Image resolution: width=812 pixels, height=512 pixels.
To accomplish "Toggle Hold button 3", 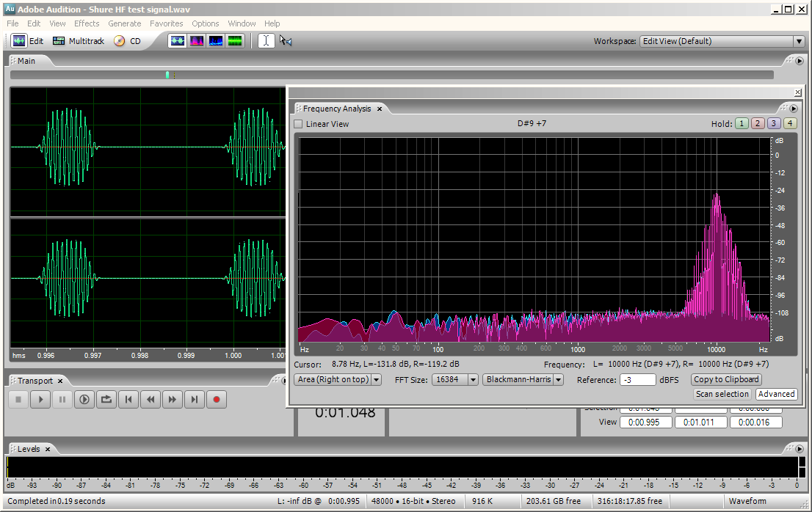I will pyautogui.click(x=774, y=124).
